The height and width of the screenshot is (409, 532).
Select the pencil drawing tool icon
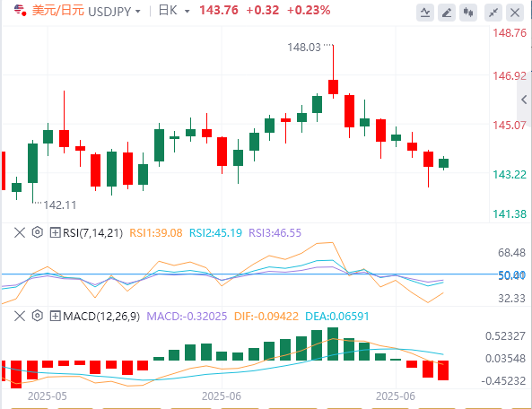[x=447, y=13]
